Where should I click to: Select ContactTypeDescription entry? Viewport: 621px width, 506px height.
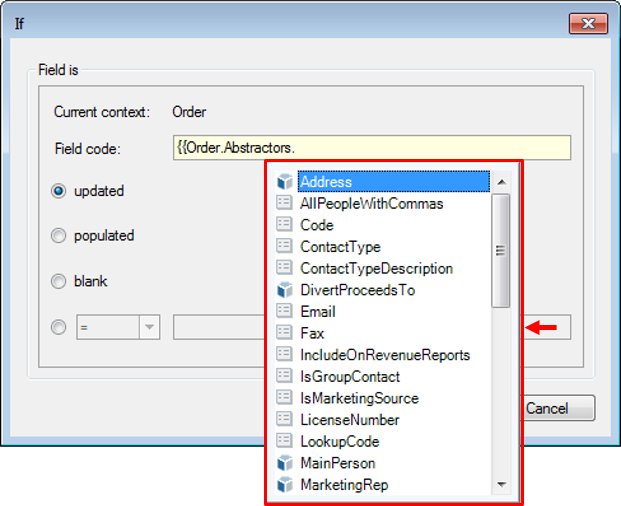376,268
